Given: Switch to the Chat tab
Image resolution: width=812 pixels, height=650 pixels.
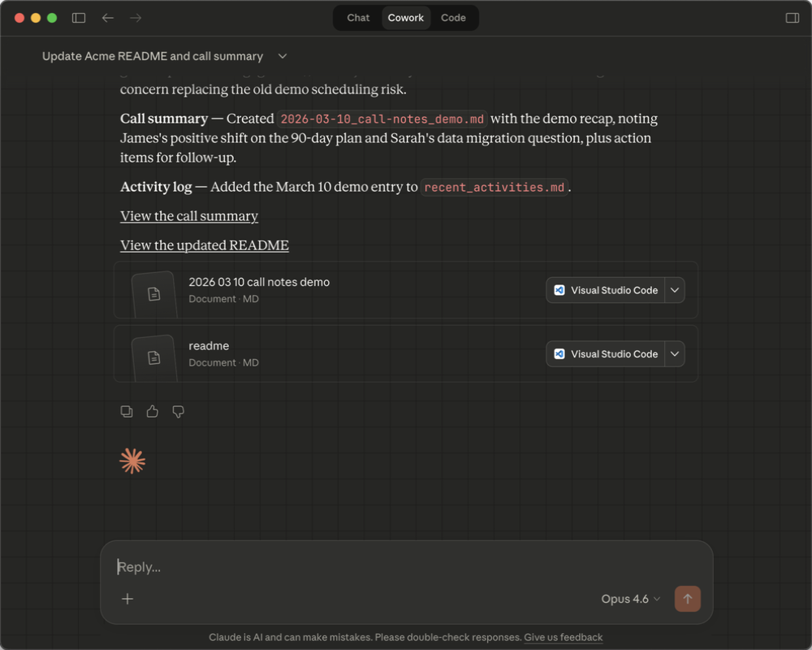Looking at the screenshot, I should [x=358, y=18].
